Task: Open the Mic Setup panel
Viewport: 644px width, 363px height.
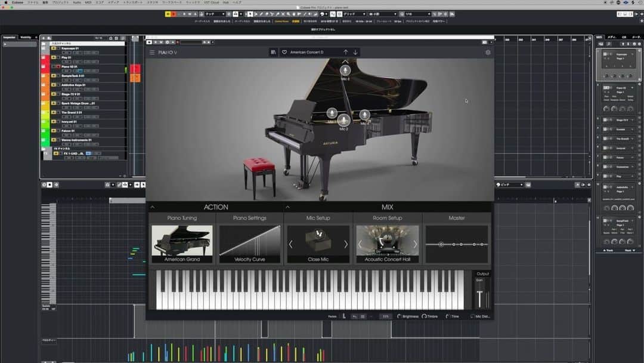Action: tap(318, 218)
